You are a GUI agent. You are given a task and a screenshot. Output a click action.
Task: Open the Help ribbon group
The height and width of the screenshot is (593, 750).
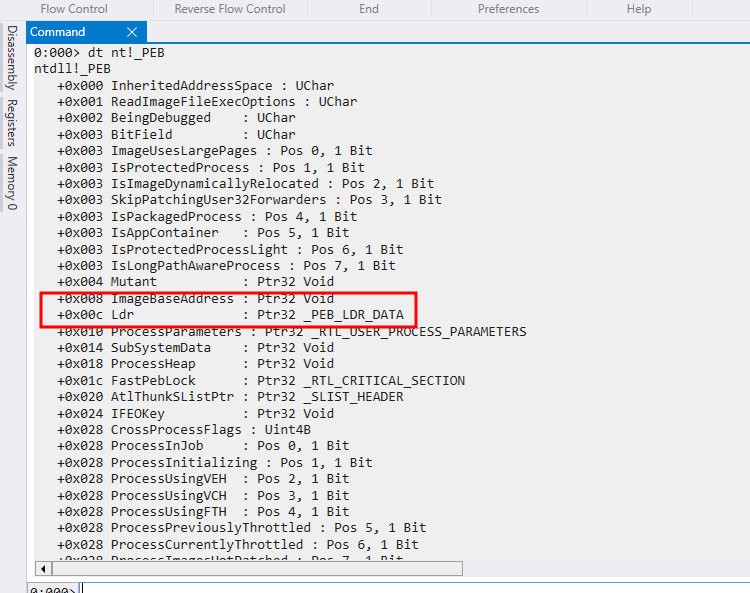(x=639, y=9)
